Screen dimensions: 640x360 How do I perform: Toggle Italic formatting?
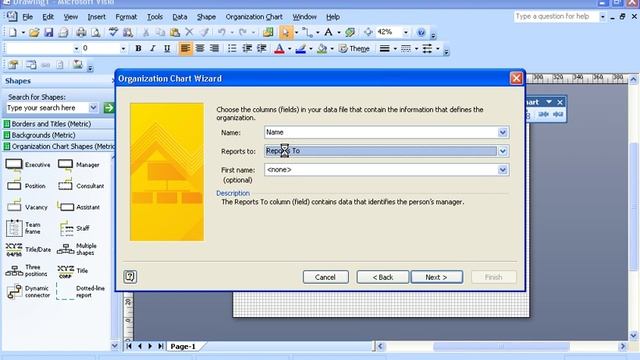click(x=153, y=49)
